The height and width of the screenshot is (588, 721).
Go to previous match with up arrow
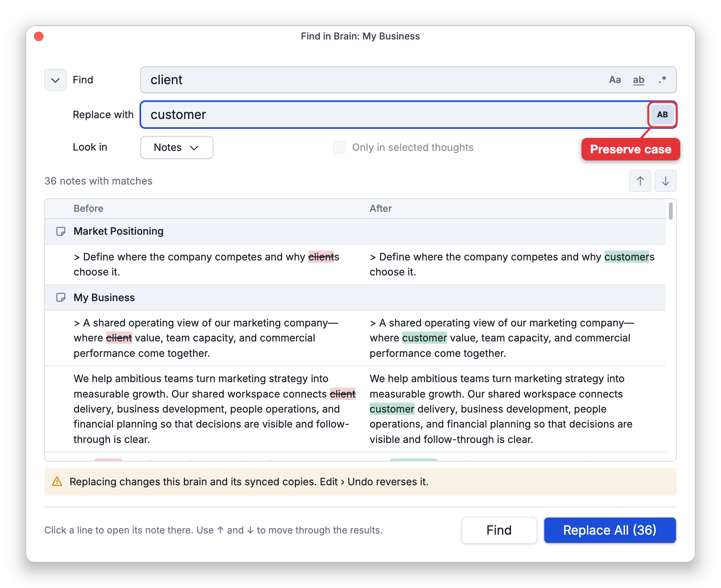click(640, 181)
